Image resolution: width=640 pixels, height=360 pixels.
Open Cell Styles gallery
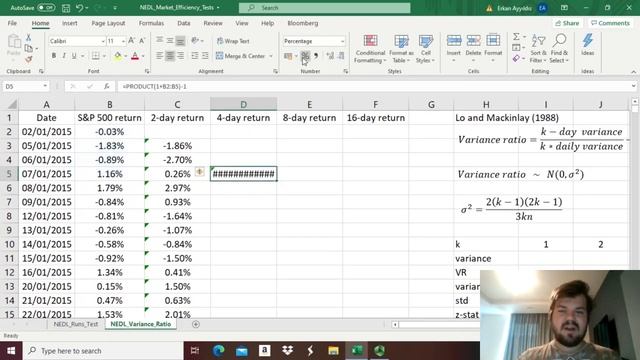tap(425, 49)
